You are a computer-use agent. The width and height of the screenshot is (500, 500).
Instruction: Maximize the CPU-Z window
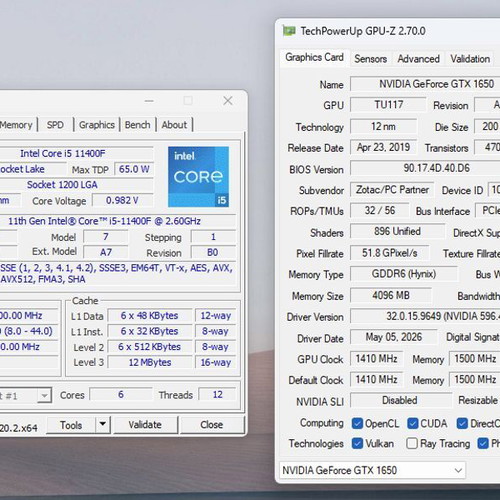point(188,101)
